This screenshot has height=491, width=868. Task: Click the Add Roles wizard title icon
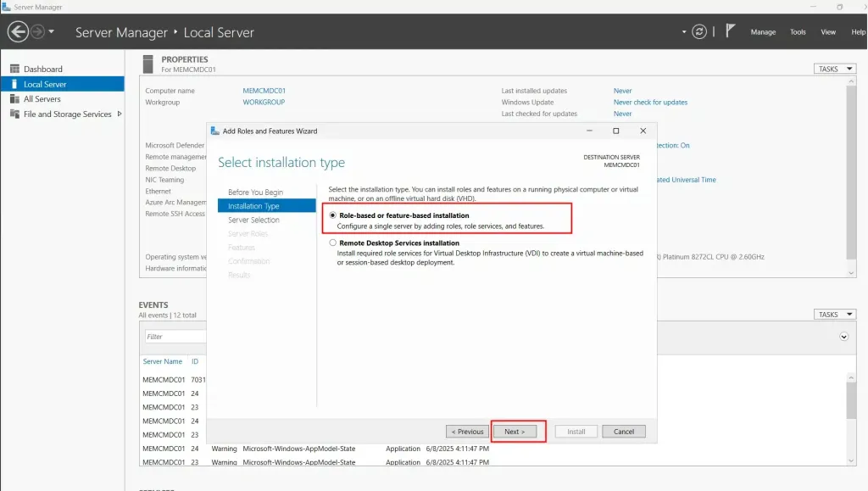(x=215, y=131)
